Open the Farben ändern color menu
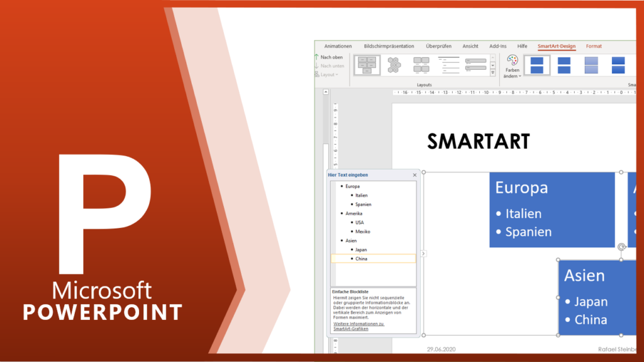Image resolution: width=644 pixels, height=362 pixels. 512,67
